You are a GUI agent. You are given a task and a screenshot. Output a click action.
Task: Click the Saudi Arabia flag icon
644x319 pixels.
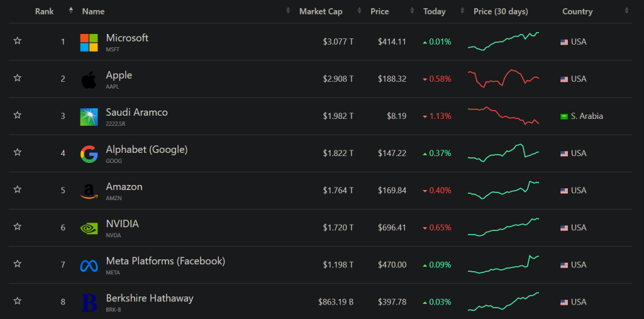564,116
